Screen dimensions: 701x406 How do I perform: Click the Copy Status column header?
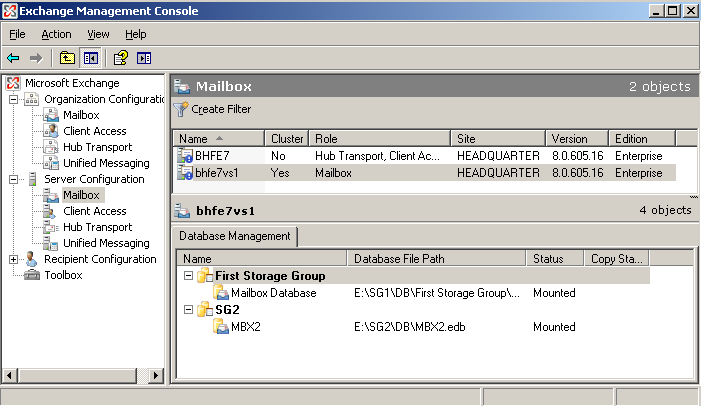pyautogui.click(x=617, y=258)
